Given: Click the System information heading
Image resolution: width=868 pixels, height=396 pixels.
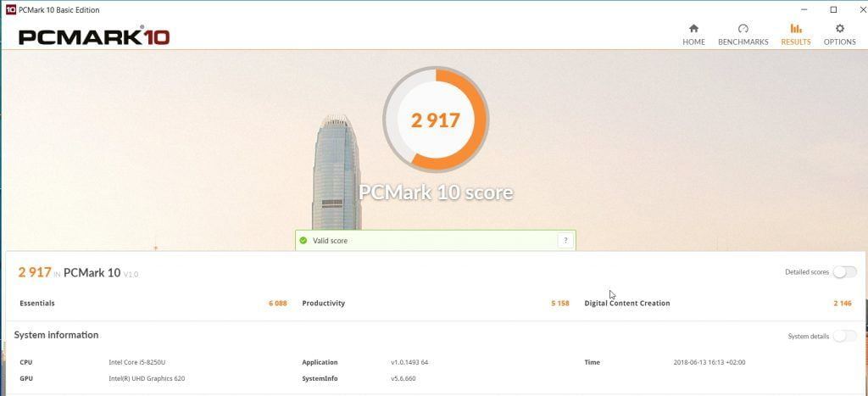Looking at the screenshot, I should [x=57, y=335].
